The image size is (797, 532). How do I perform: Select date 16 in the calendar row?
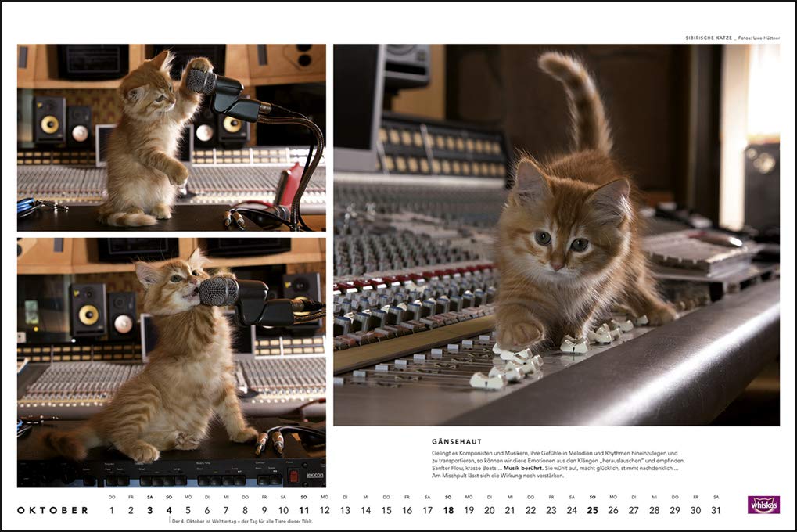coord(407,510)
